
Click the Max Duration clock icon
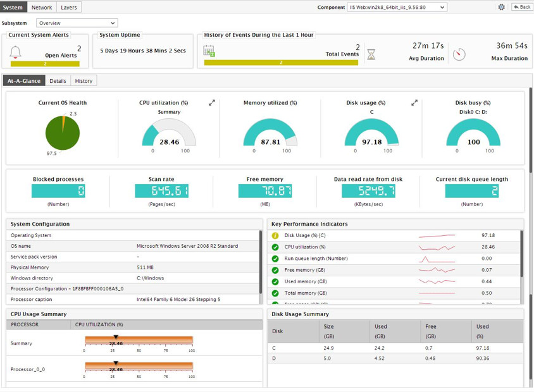click(x=459, y=54)
